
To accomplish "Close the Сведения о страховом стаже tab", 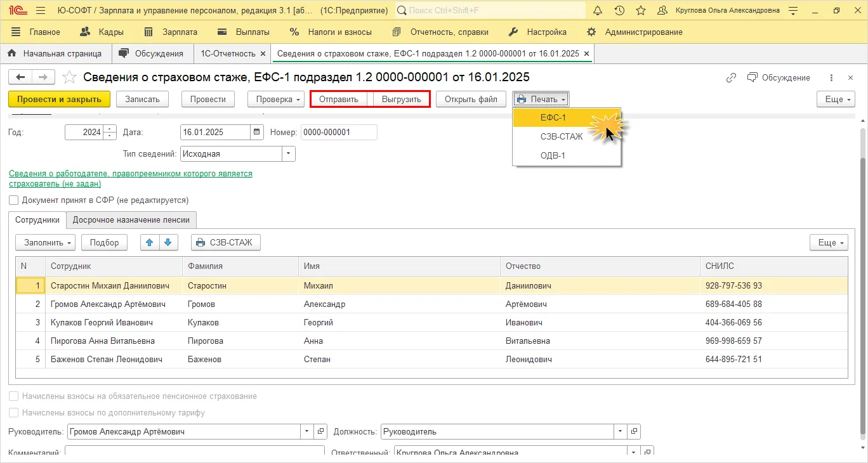I will 586,54.
